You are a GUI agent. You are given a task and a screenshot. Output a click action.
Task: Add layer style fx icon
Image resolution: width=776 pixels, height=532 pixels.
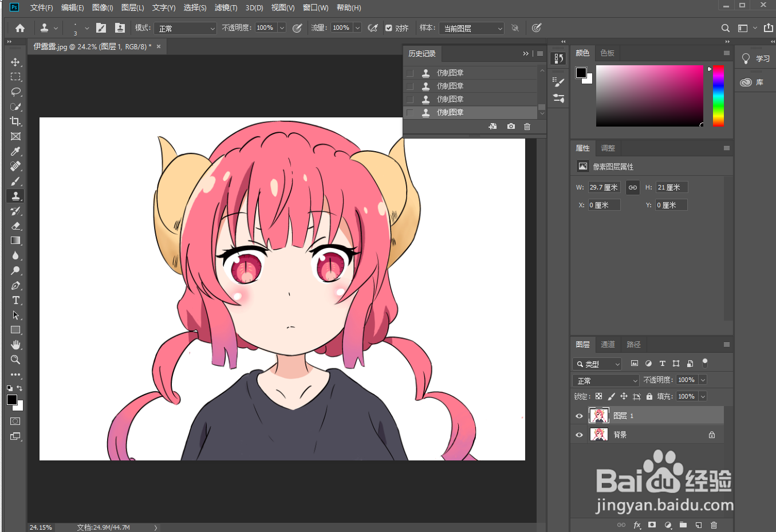tap(637, 525)
